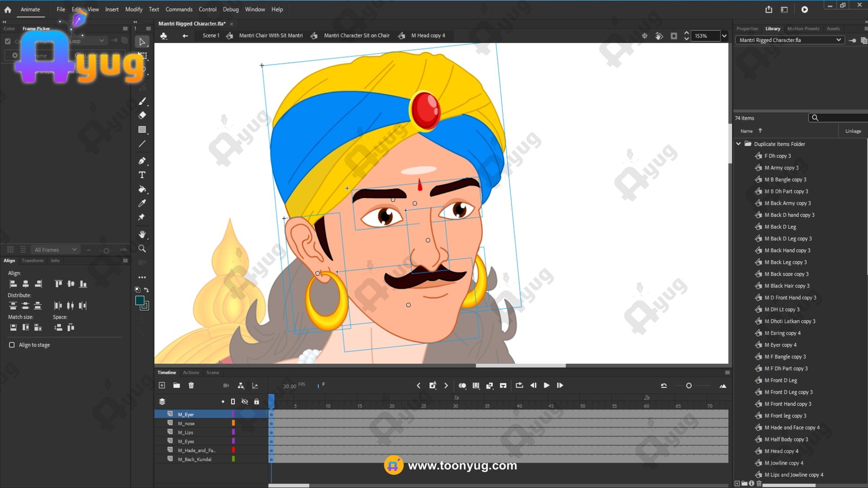Select the Hand tool
Screen dimensions: 868x488
[142, 234]
